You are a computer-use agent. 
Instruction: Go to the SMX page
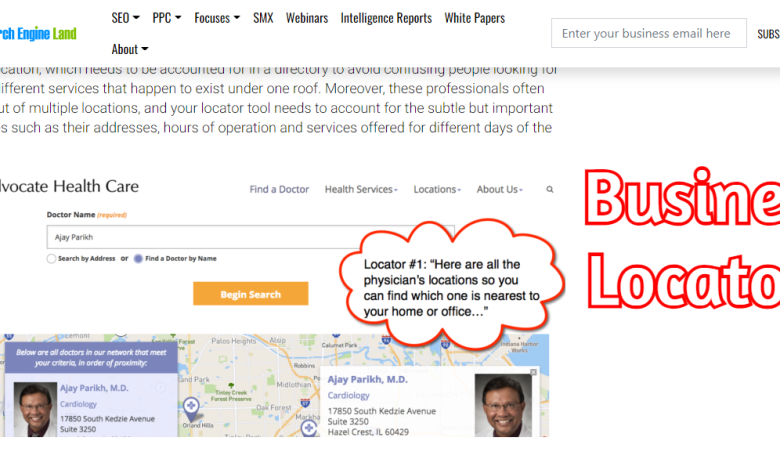coord(263,18)
